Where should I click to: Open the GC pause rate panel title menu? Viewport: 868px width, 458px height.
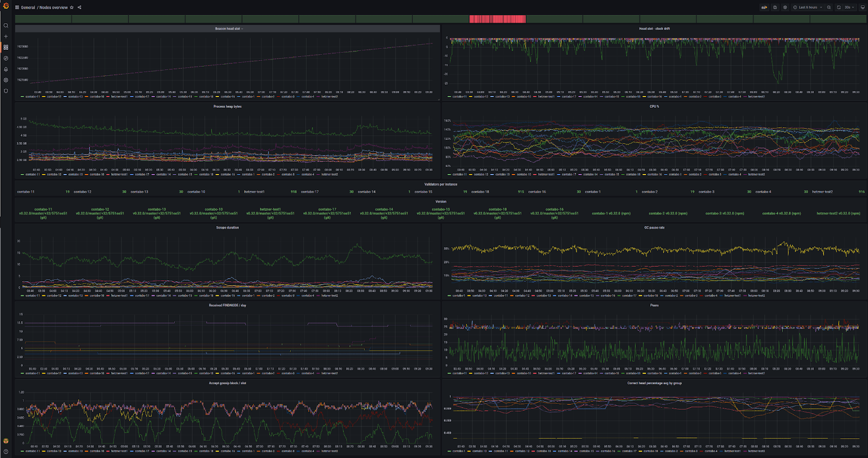tap(654, 228)
